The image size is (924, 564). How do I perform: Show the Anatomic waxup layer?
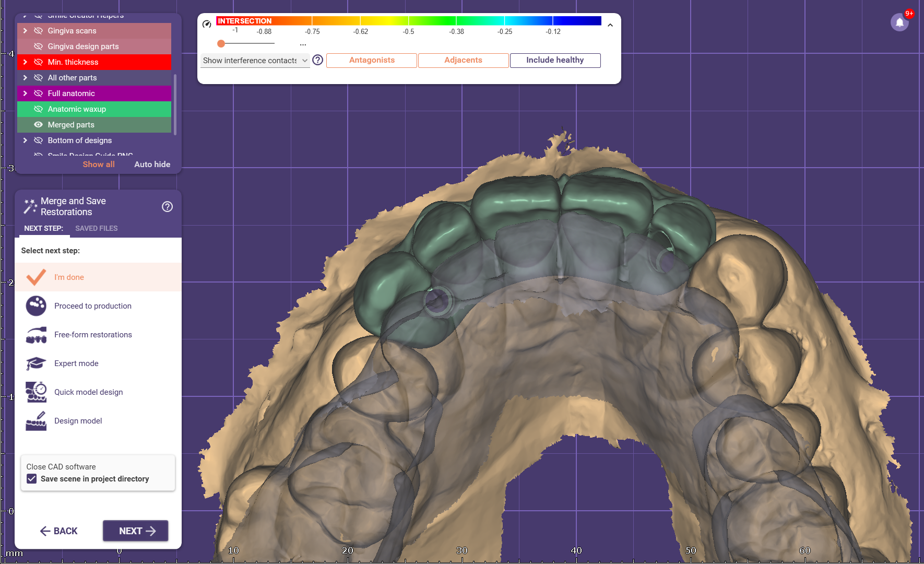pos(38,109)
